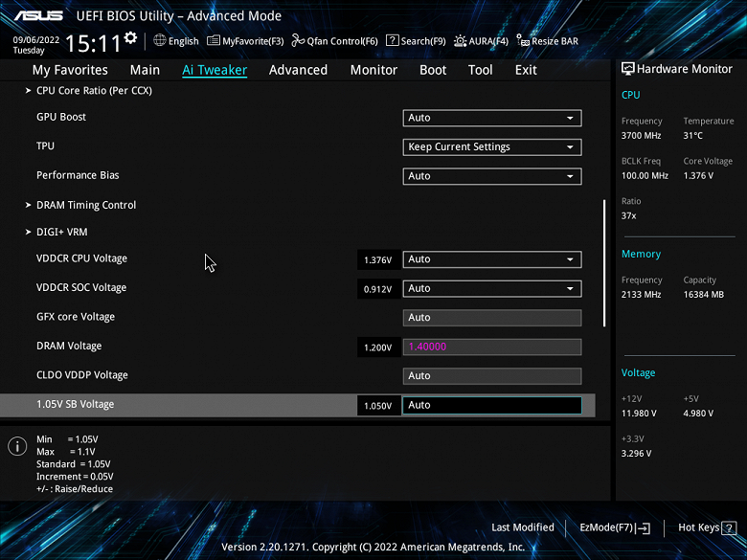Click the 16384 MB capacity value
The height and width of the screenshot is (560, 747).
pos(704,295)
